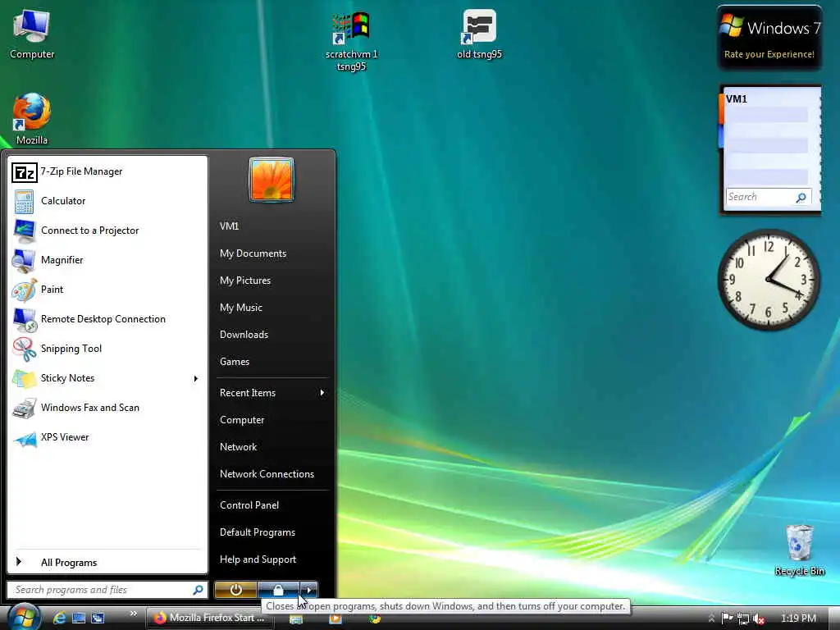Switch to Mozilla Firefox Start taskbar button
The height and width of the screenshot is (630, 840).
(210, 619)
